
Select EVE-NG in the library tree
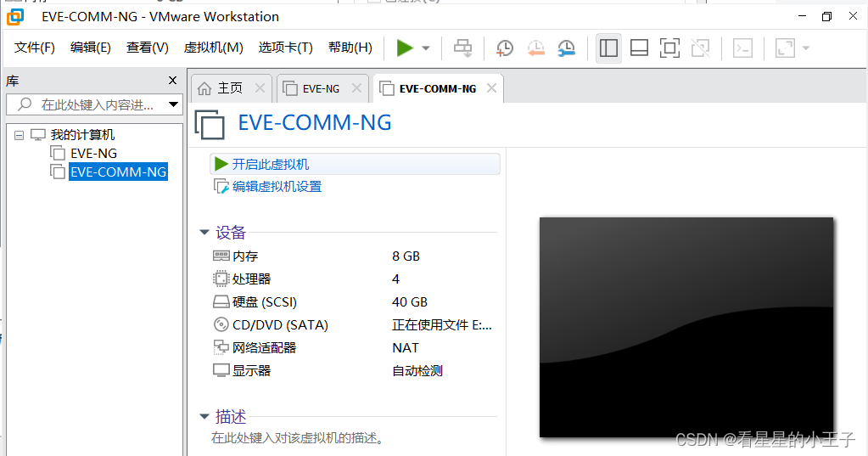[93, 154]
